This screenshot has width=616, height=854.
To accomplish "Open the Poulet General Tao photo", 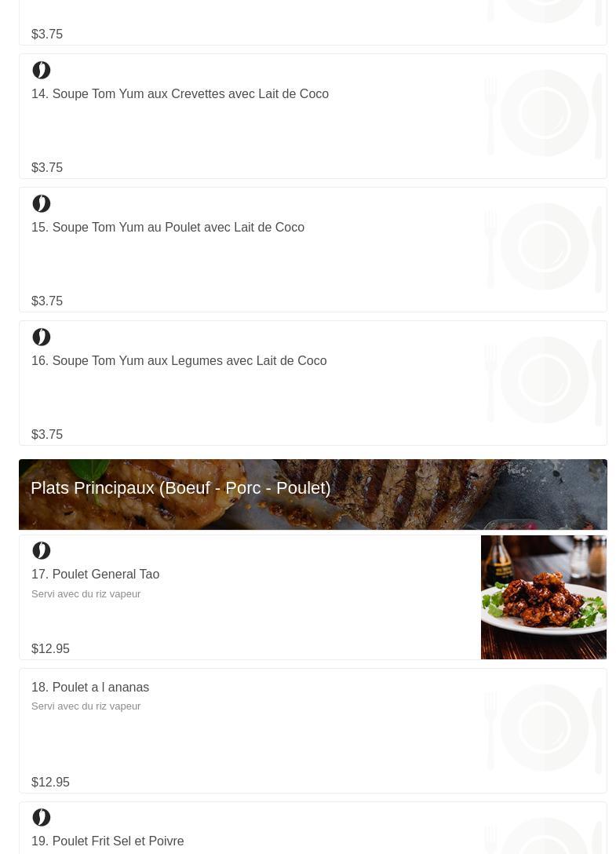I will click(x=543, y=597).
